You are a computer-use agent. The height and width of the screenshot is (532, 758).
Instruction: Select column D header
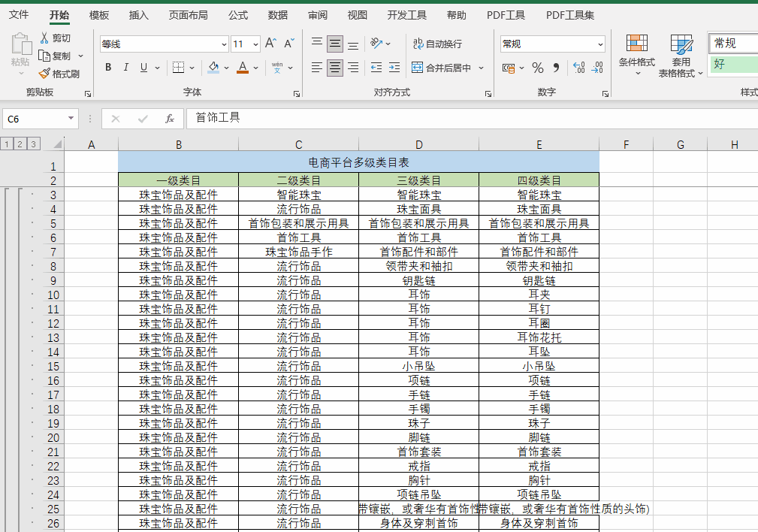point(418,144)
